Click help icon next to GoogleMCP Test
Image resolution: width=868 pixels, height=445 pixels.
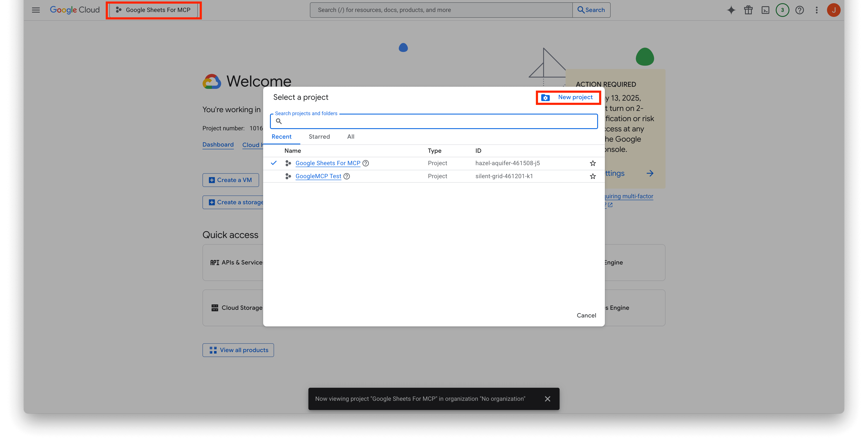point(346,176)
